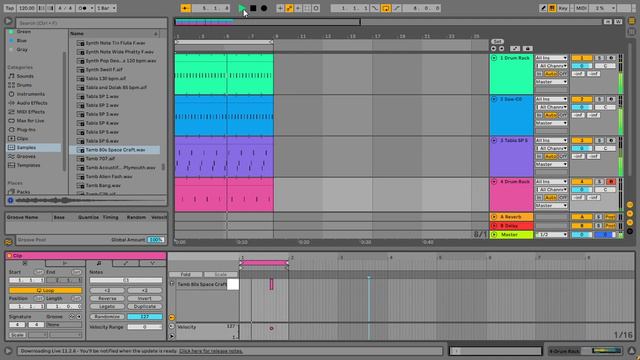The height and width of the screenshot is (360, 640).
Task: Set monitoring to Auto on track 3
Action: (551, 156)
